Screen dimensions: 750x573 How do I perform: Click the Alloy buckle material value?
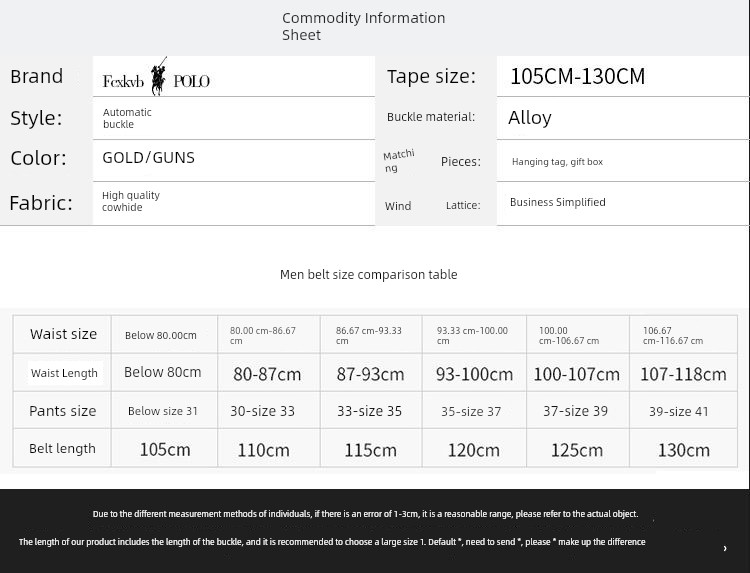click(x=529, y=118)
